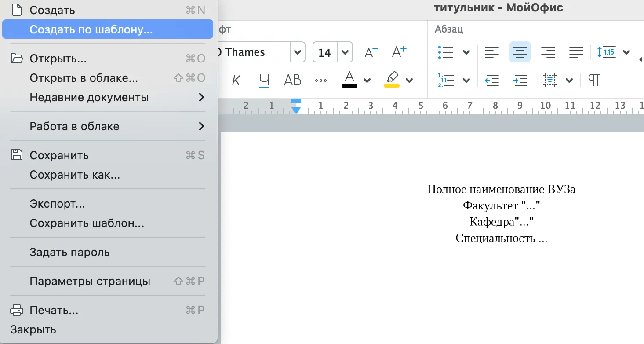Image resolution: width=644 pixels, height=344 pixels.
Task: Insert bulleted list
Action: pyautogui.click(x=446, y=52)
